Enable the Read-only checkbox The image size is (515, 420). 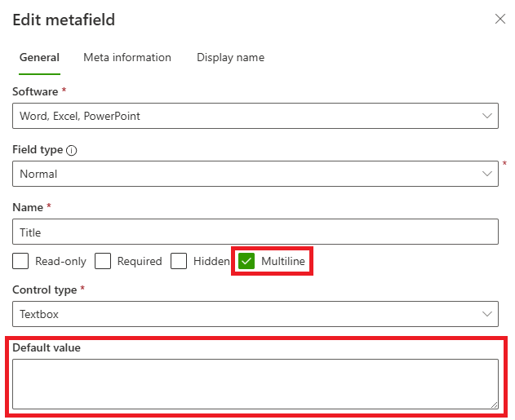coord(20,261)
